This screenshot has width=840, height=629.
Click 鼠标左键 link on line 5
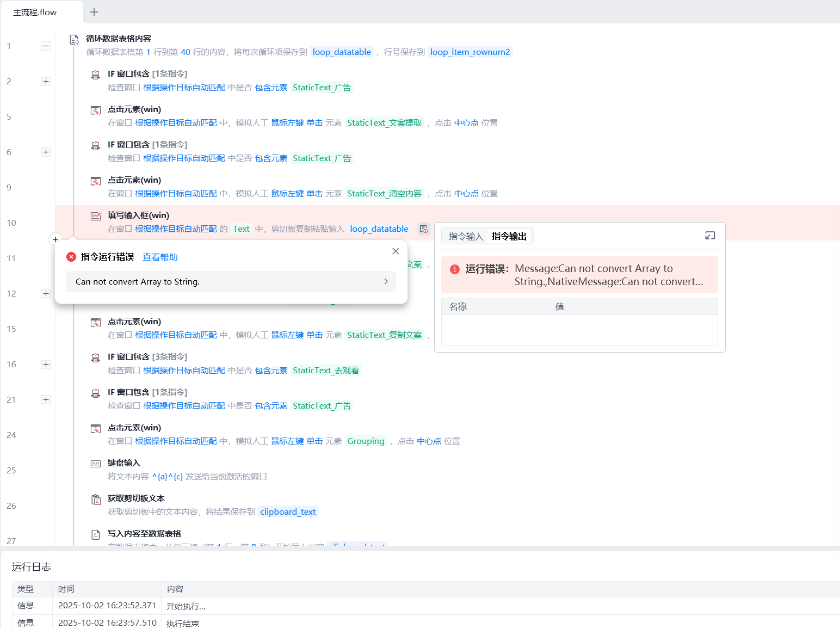tap(287, 123)
